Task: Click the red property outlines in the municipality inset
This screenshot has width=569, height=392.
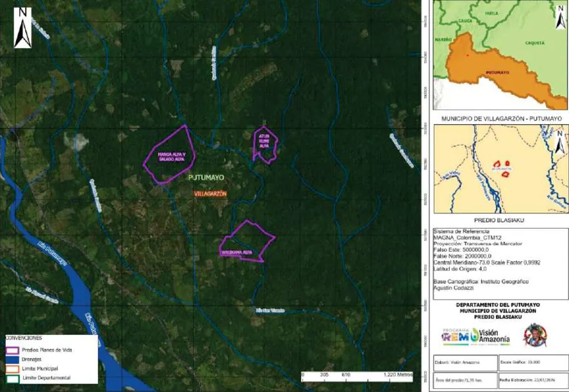Action: [x=502, y=168]
